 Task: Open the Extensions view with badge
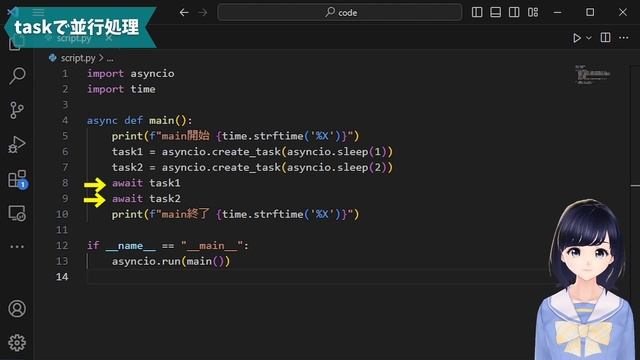click(18, 180)
